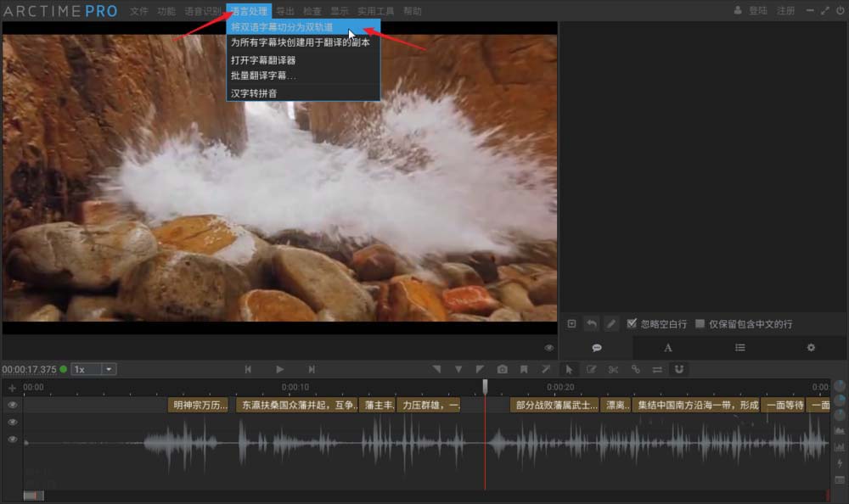The width and height of the screenshot is (849, 504).
Task: Activate the magnet snap tool
Action: click(x=679, y=369)
